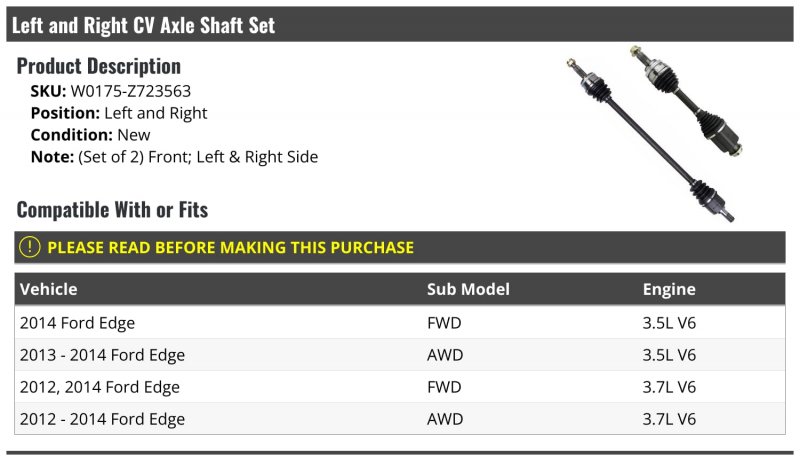Click the Note about Set of 2 Front

(x=174, y=157)
